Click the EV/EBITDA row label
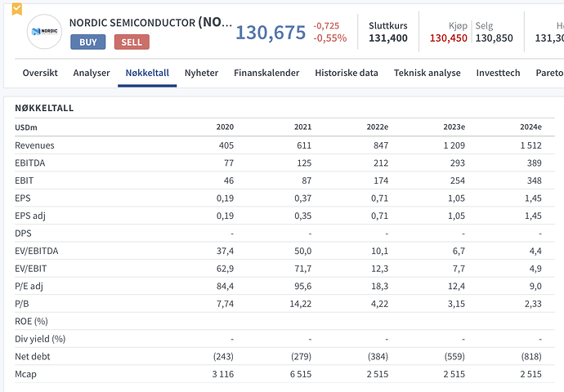The width and height of the screenshot is (564, 392). pyautogui.click(x=35, y=251)
